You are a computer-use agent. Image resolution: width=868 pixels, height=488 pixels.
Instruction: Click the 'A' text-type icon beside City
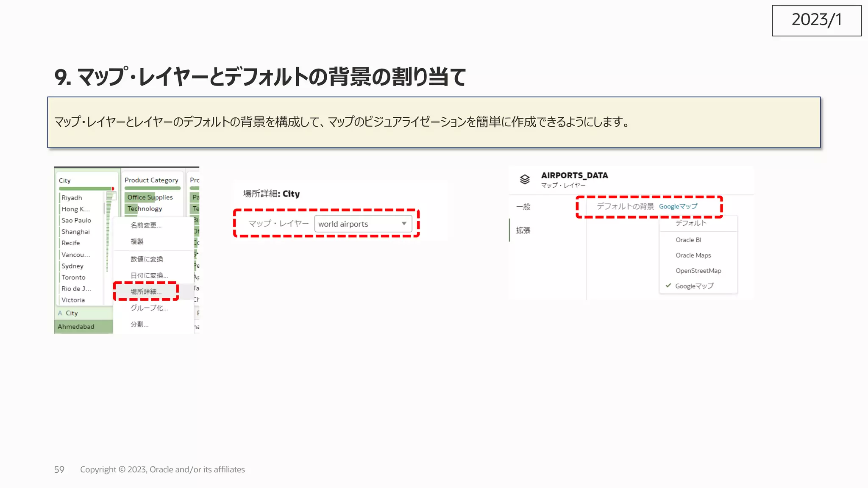click(x=60, y=313)
